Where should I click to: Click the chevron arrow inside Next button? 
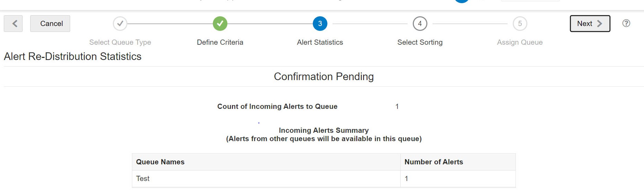coord(600,24)
